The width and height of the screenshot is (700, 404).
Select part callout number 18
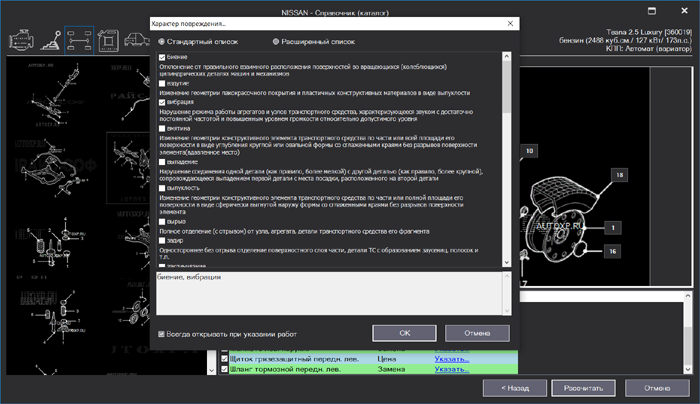click(x=620, y=175)
